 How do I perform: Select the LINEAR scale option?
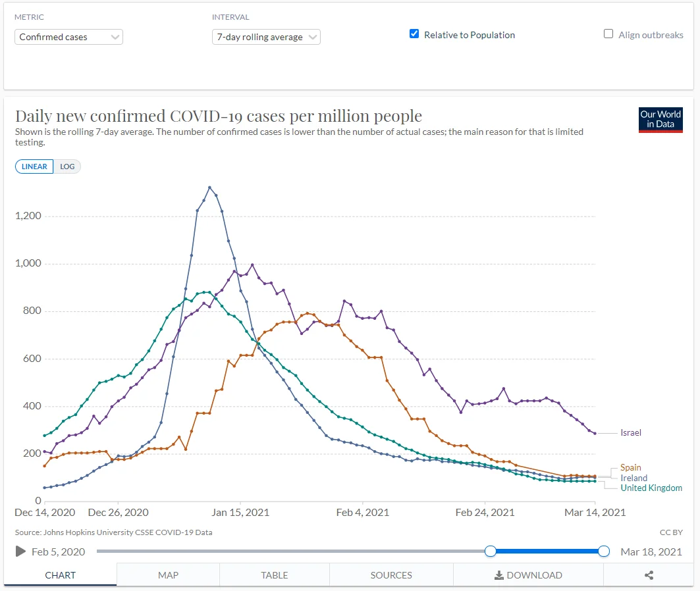click(34, 167)
